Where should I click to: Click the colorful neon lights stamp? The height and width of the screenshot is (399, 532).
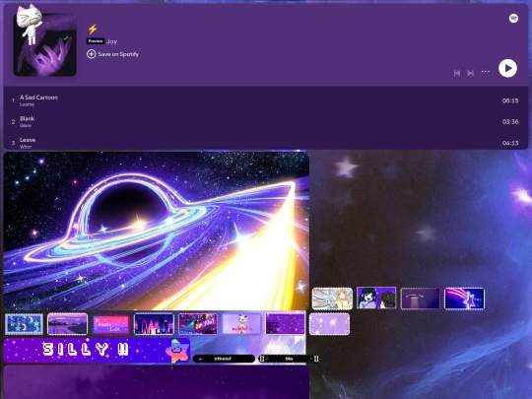pos(198,324)
